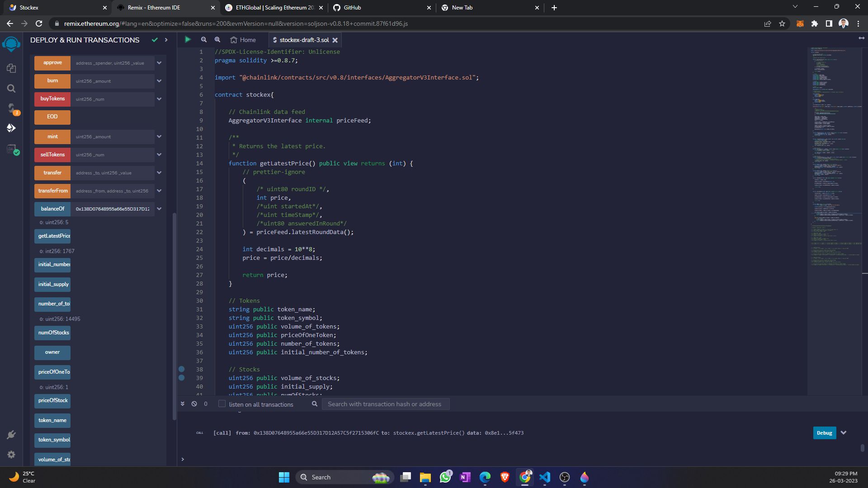The image size is (868, 488).
Task: Click the Windows taskbar search bar
Action: 336,477
